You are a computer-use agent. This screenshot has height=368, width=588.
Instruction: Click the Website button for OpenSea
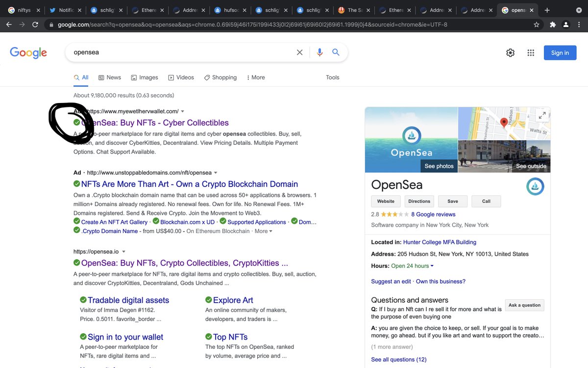(x=386, y=201)
